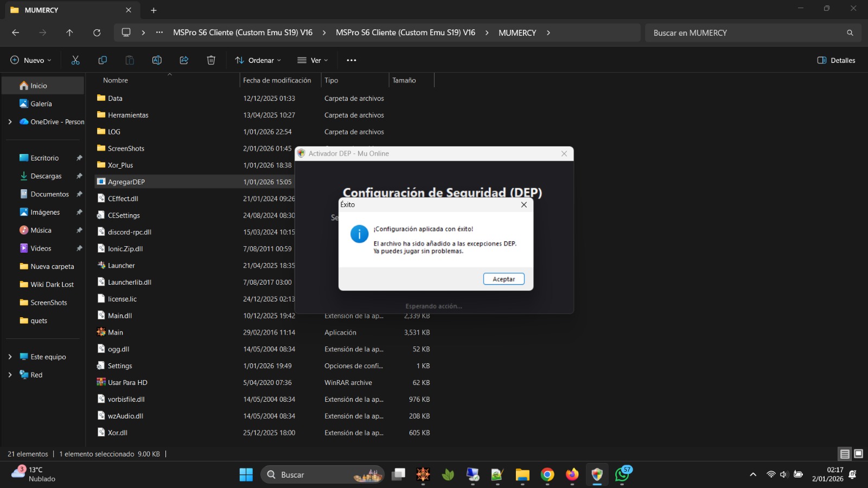Click the Rename icon in toolbar
The width and height of the screenshot is (868, 488).
(157, 60)
